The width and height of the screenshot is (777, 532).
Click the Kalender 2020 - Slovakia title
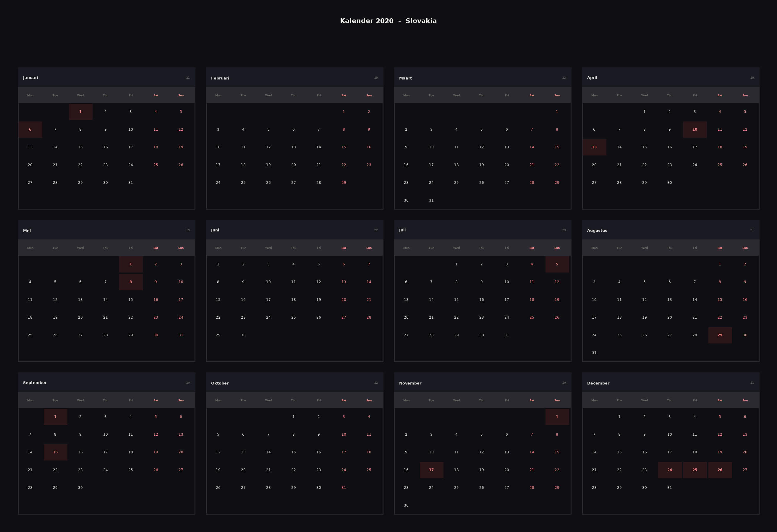[x=388, y=21]
